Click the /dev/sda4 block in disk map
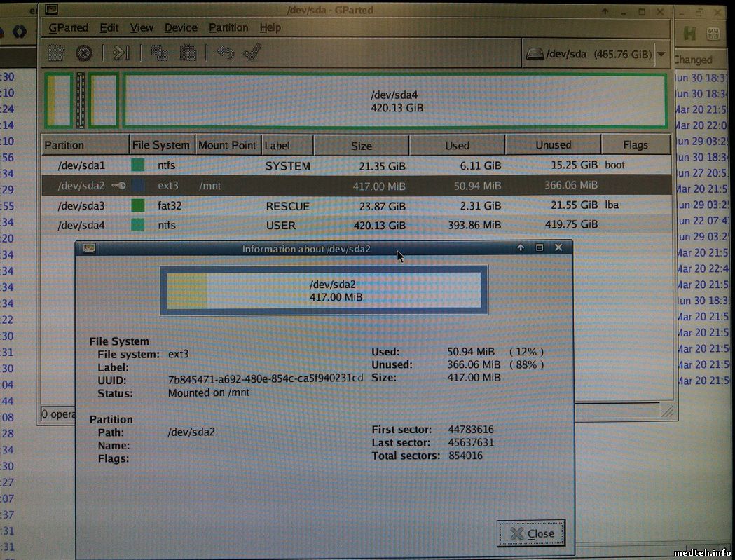The width and height of the screenshot is (735, 560). [x=396, y=102]
